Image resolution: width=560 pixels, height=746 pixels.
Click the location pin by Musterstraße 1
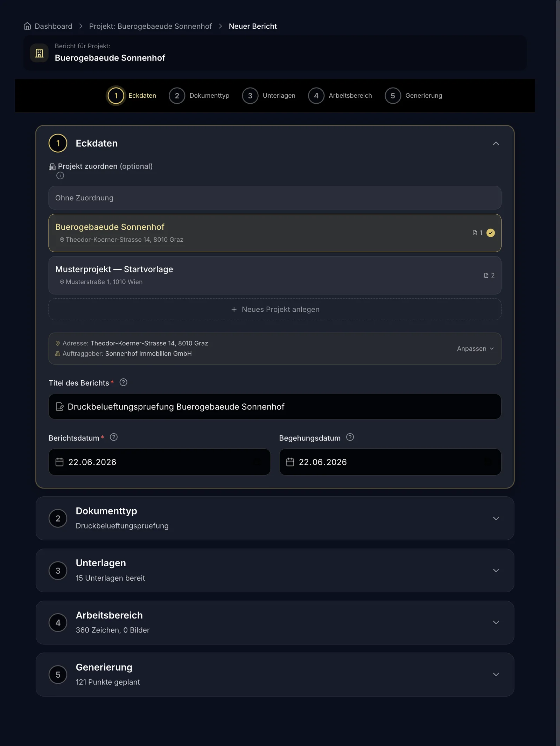click(62, 282)
